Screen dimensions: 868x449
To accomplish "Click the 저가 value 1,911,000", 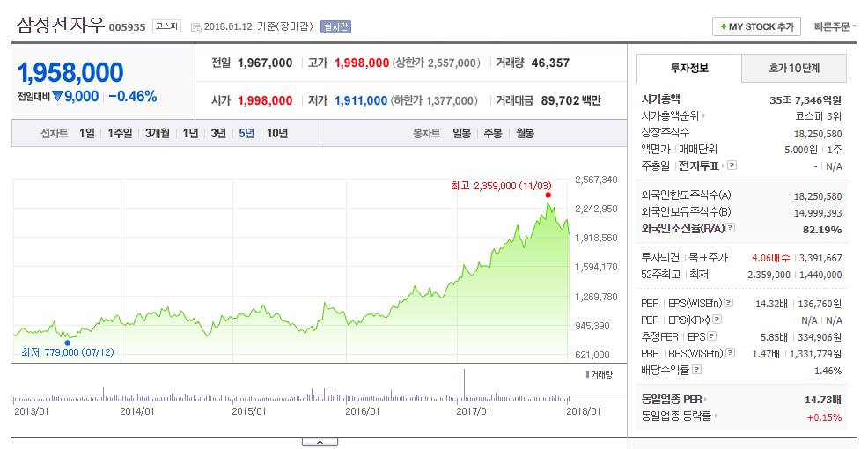I will [x=361, y=100].
